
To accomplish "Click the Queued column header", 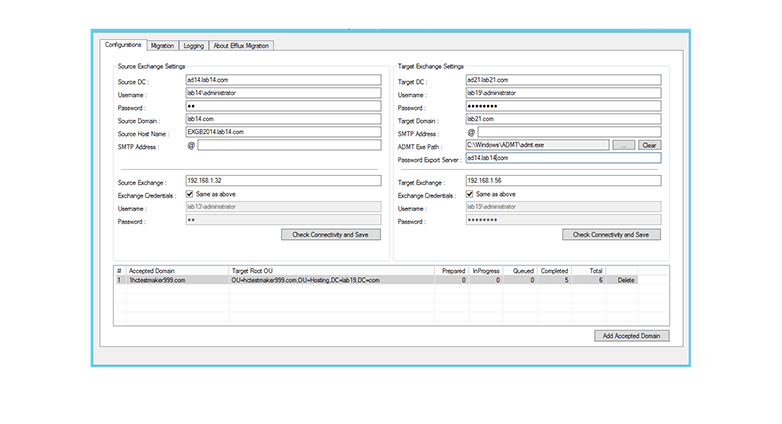I will point(521,271).
